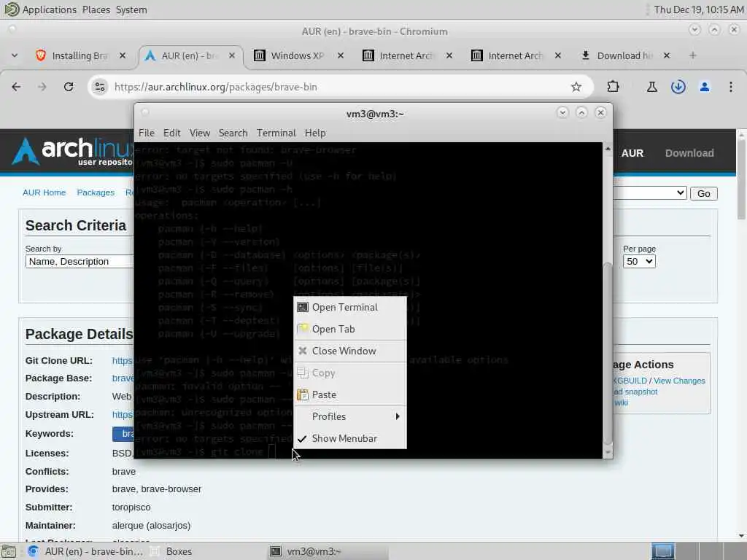
Task: Open a new Chromium tab with plus
Action: [x=693, y=55]
